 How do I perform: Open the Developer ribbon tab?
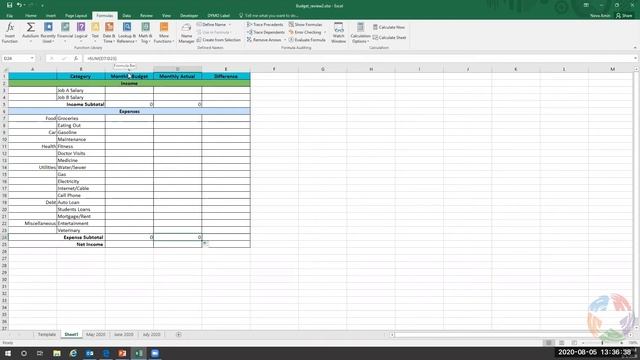click(189, 16)
